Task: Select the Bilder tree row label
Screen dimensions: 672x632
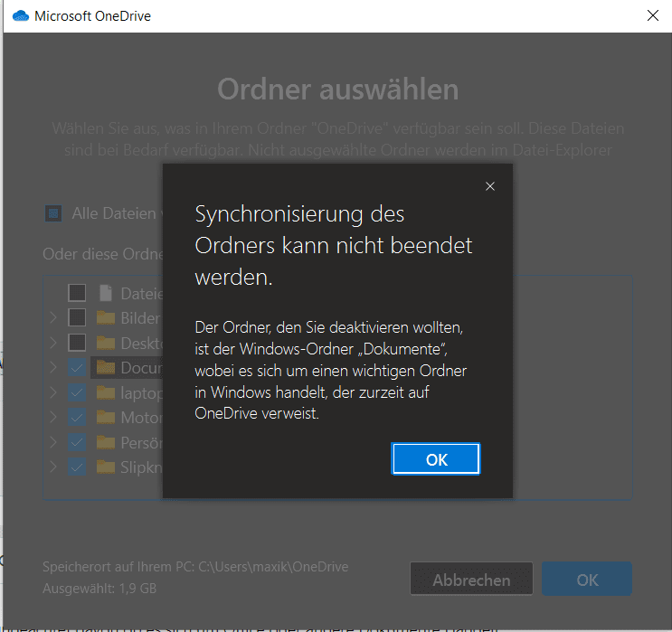Action: point(140,318)
